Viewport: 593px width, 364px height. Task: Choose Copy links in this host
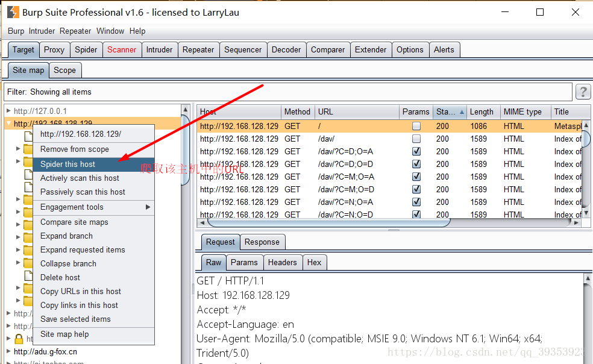(94, 305)
